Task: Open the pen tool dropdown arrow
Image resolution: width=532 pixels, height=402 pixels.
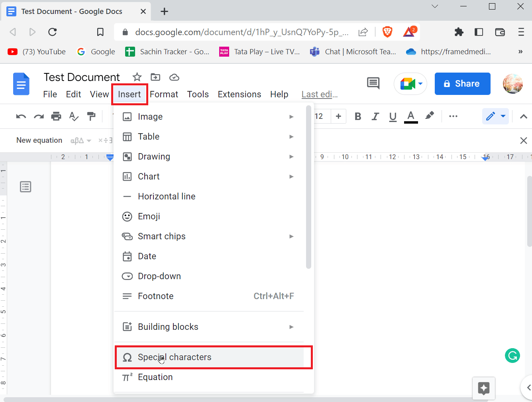Action: click(502, 116)
